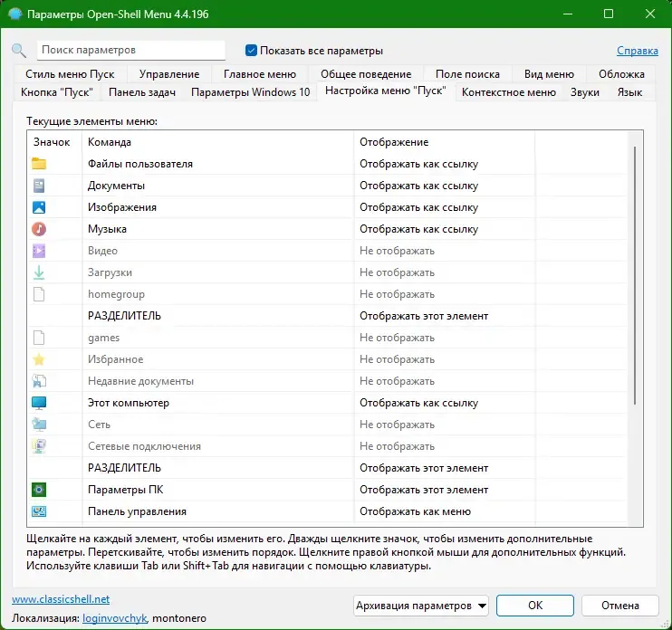This screenshot has height=630, width=672.
Task: Switch to the Панель задач tab
Action: point(142,92)
